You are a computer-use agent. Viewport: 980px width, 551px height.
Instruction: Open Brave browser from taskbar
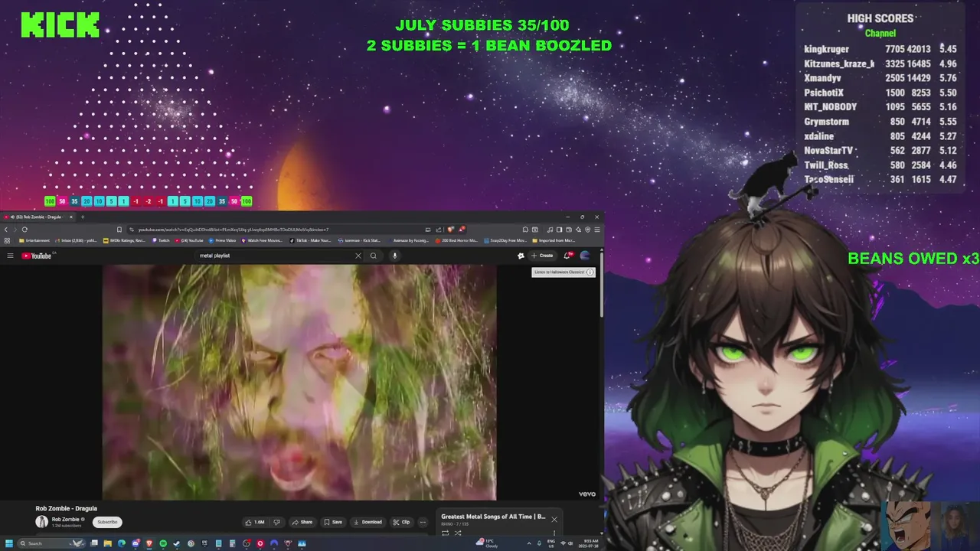149,543
